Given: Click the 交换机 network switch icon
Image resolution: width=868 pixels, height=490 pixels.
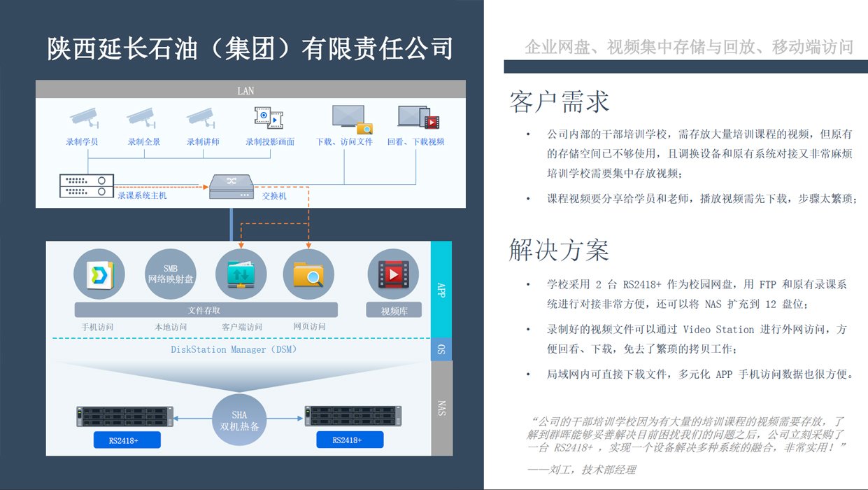Looking at the screenshot, I should tap(232, 186).
